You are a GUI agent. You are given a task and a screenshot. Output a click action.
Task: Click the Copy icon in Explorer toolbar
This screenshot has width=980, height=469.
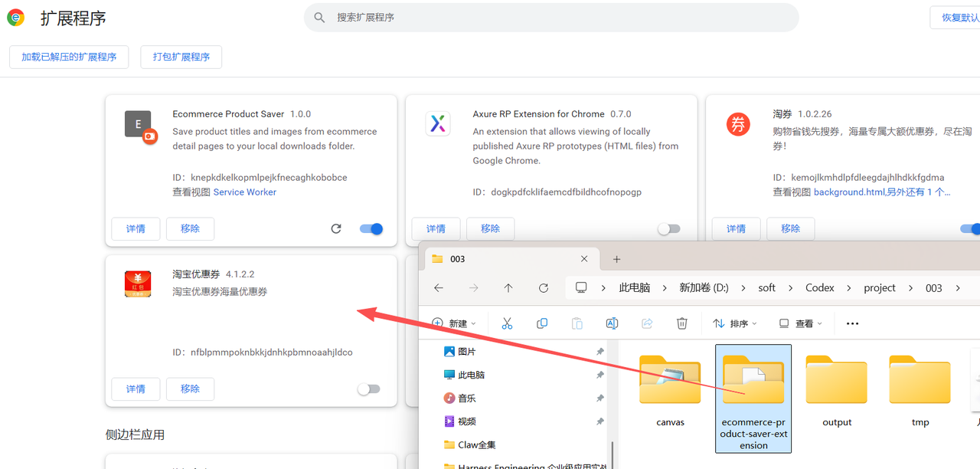(x=542, y=323)
